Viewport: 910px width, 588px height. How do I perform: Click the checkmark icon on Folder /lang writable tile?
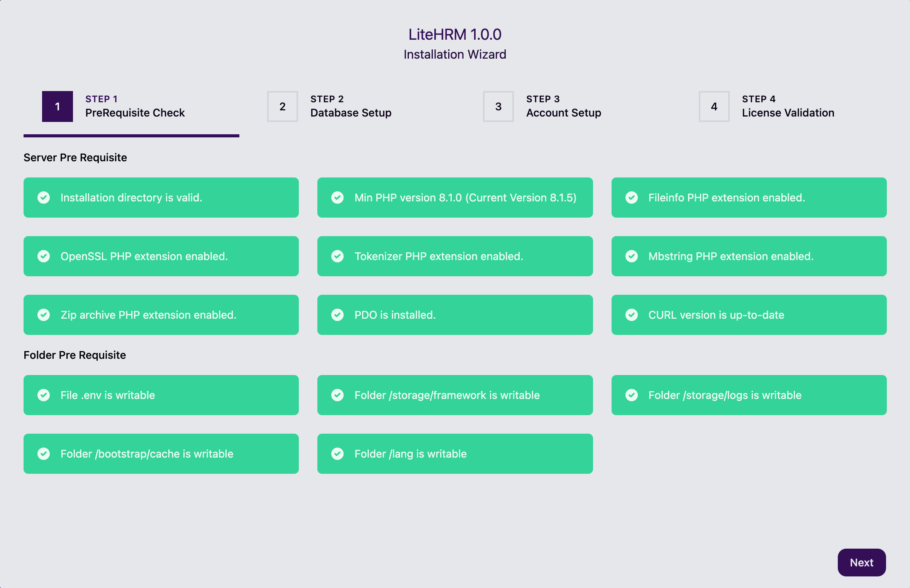pyautogui.click(x=338, y=454)
